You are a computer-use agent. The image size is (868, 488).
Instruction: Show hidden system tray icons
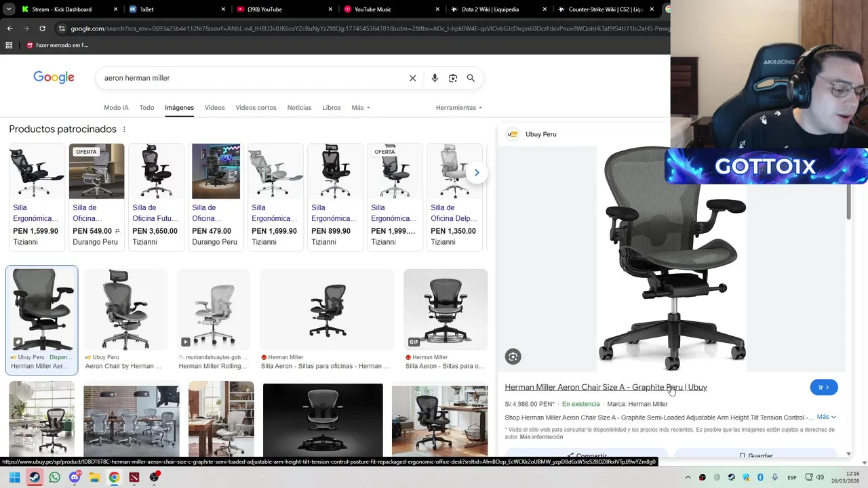688,478
